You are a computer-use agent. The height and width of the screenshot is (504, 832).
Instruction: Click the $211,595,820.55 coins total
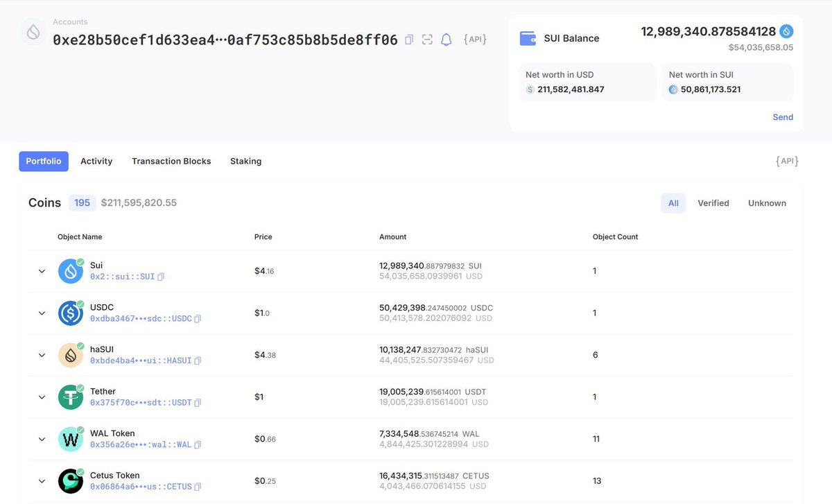point(139,203)
